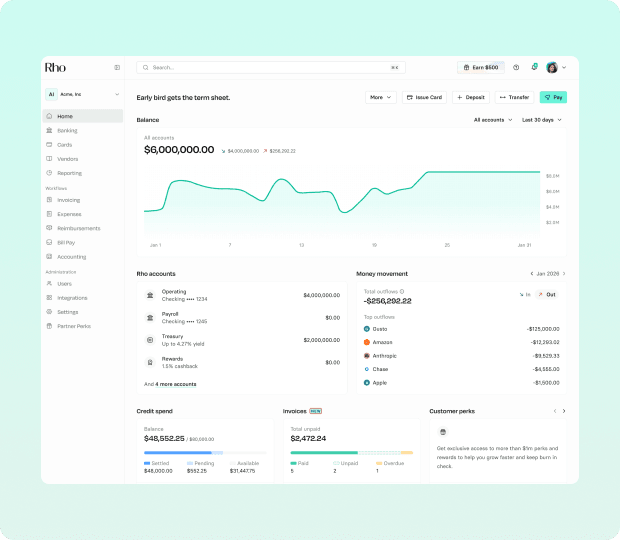The width and height of the screenshot is (620, 540).
Task: Click the Deposit button
Action: click(471, 97)
